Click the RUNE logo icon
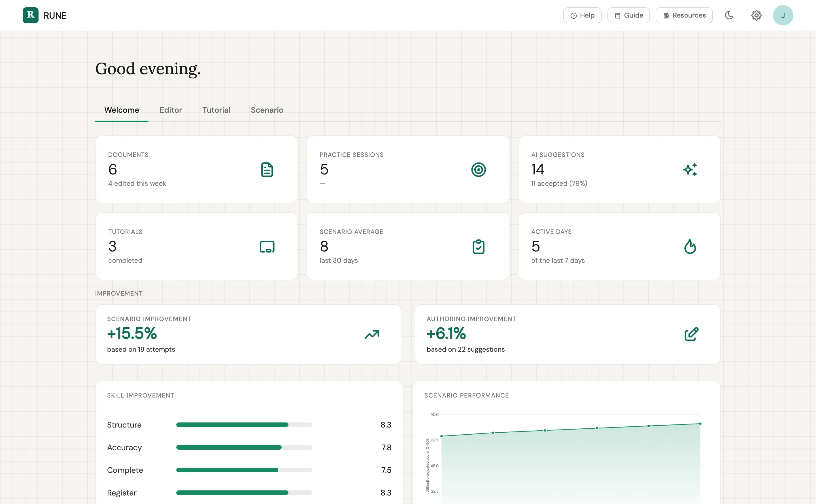 pos(30,15)
